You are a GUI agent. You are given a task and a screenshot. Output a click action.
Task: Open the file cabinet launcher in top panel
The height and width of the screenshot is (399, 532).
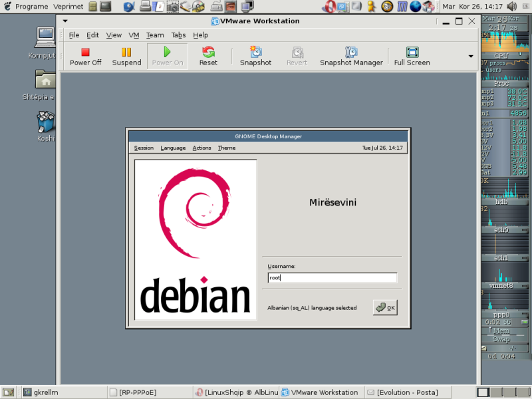tap(92, 7)
